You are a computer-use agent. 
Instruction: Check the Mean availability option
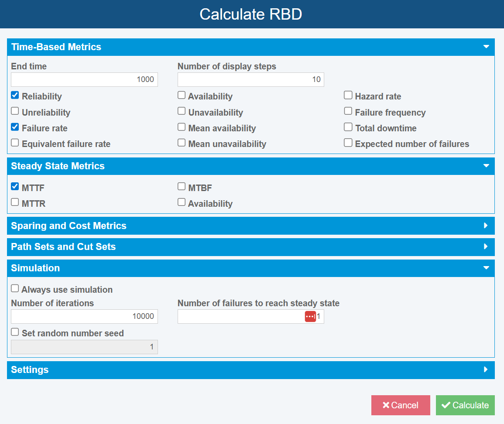click(x=181, y=127)
